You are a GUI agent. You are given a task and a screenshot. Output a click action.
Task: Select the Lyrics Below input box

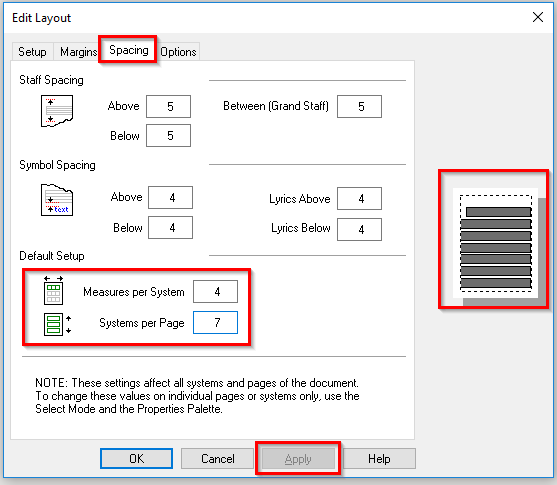359,230
